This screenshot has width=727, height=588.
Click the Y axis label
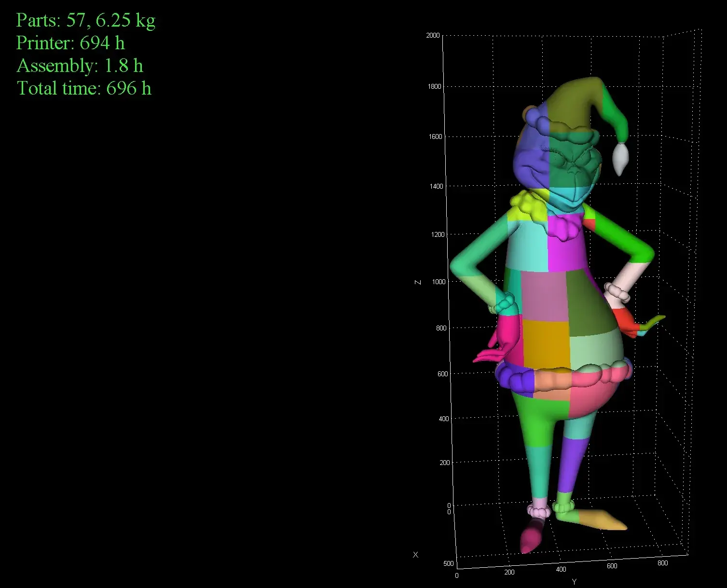click(x=574, y=581)
